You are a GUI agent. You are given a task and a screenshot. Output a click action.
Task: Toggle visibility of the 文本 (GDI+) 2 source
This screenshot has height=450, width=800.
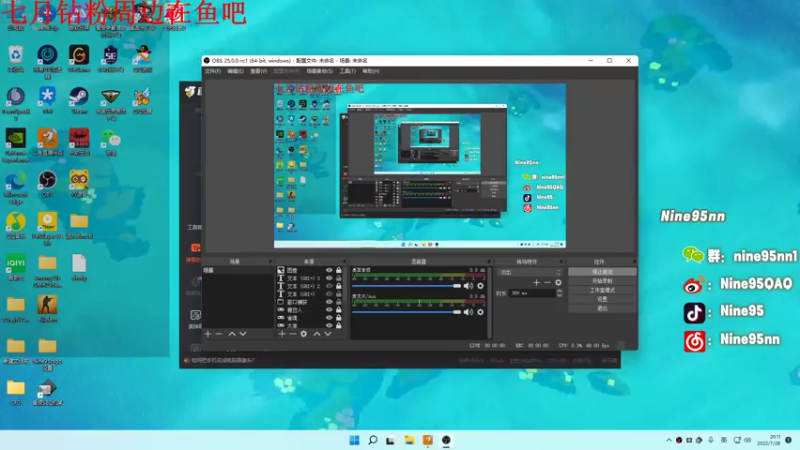point(329,286)
